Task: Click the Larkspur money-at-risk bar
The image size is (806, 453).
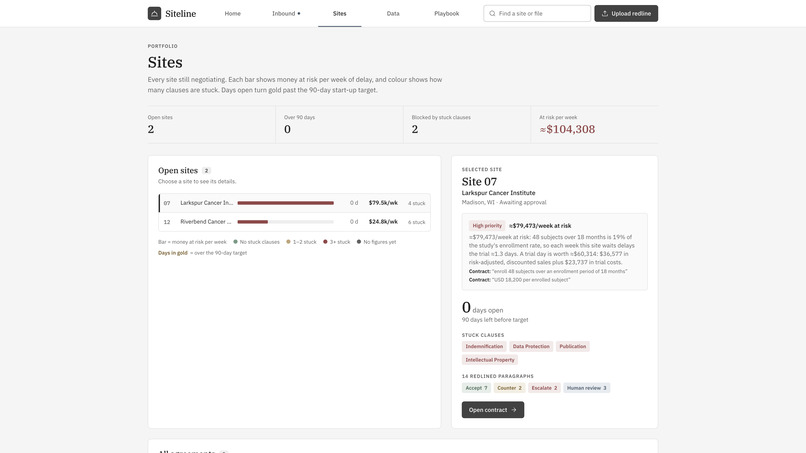Action: pos(285,203)
